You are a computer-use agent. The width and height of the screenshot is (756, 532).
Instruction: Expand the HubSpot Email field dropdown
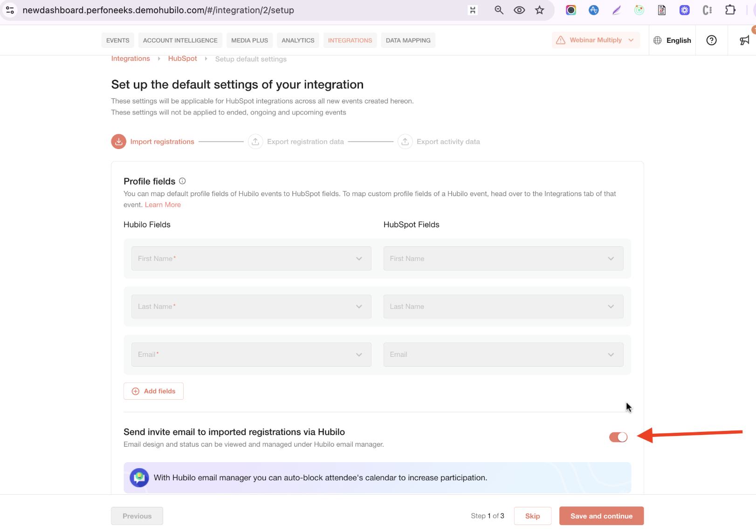click(x=503, y=355)
